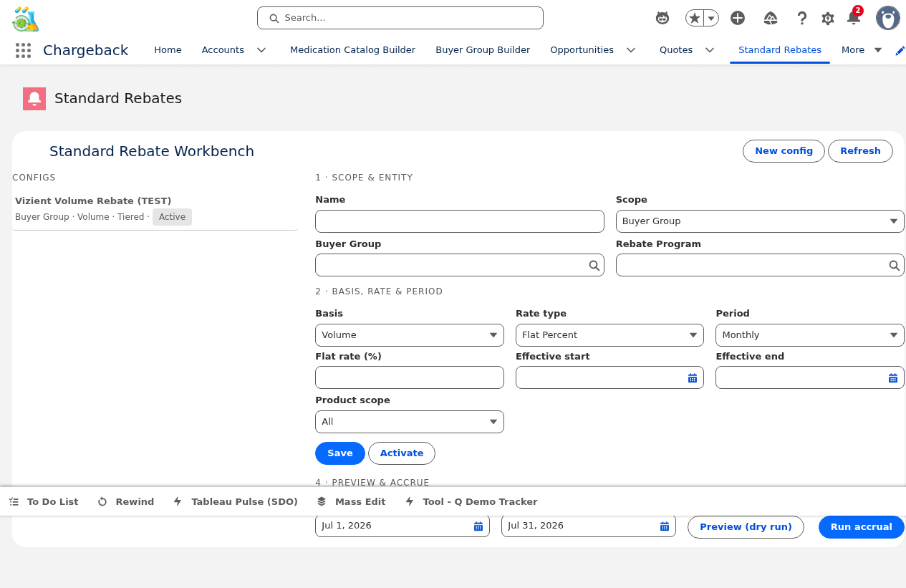Click the Effective start date field

tap(609, 377)
